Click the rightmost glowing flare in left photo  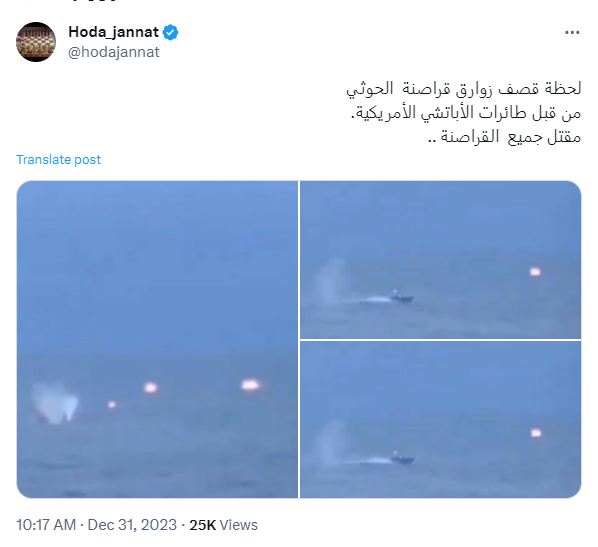click(251, 385)
